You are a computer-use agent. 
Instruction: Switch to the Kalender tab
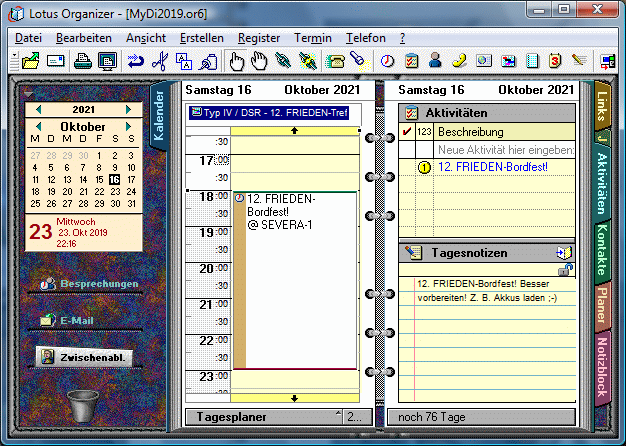[x=158, y=116]
